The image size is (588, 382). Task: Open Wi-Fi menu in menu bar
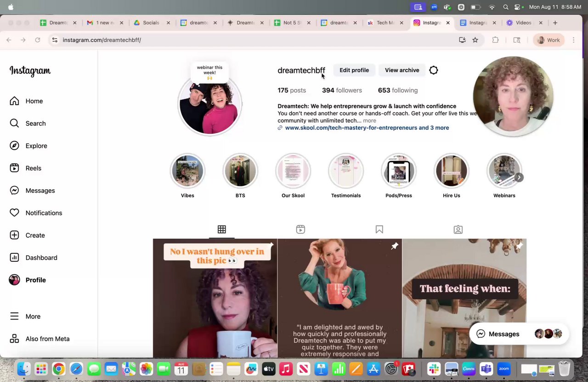492,7
